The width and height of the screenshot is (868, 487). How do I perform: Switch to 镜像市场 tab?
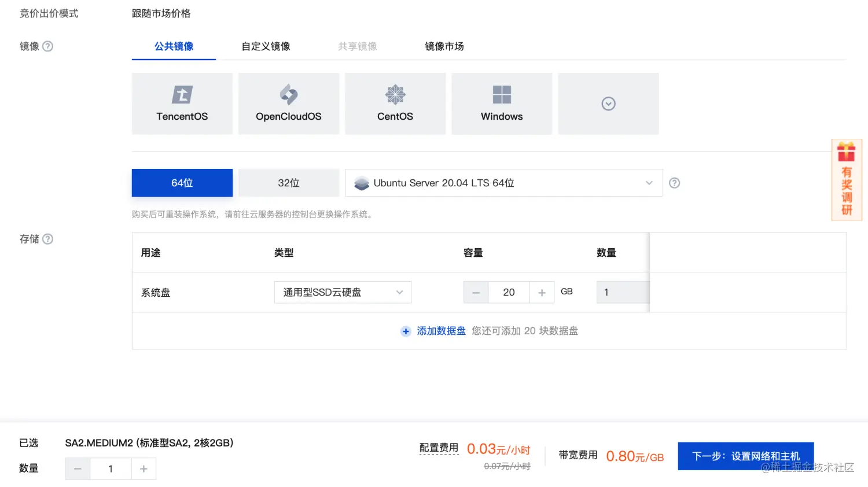click(x=444, y=46)
